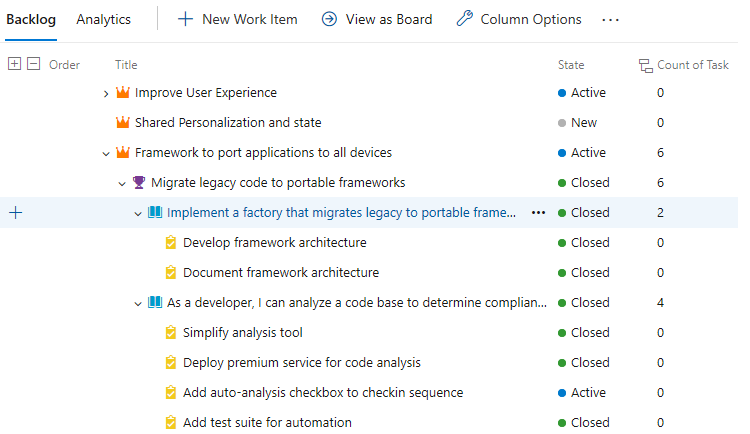Open Shared Personalization and state item
750x434 pixels.
[x=228, y=122]
